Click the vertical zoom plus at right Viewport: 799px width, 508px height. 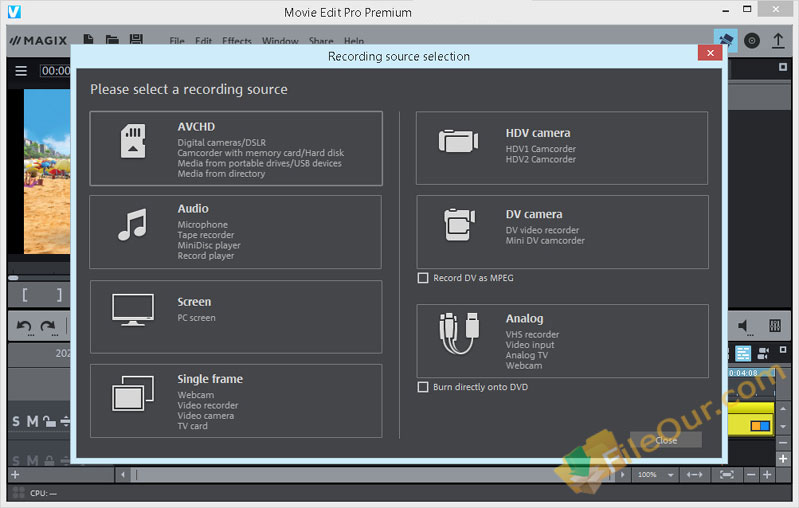(x=783, y=459)
